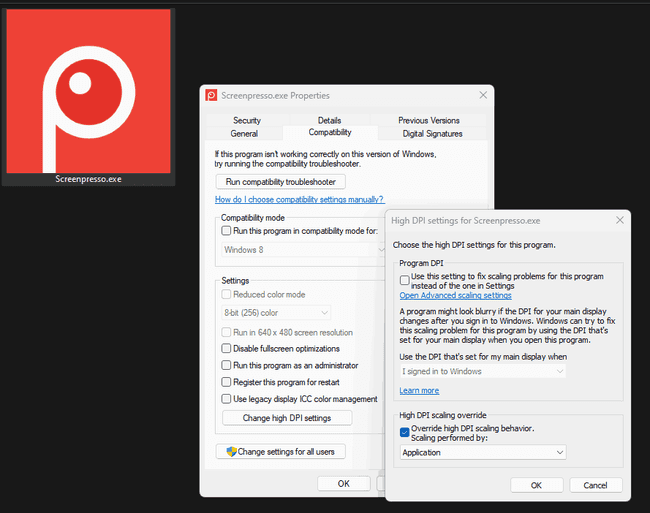This screenshot has height=513, width=650.
Task: Uncheck Override high DPI scaling behavior
Action: [x=404, y=432]
